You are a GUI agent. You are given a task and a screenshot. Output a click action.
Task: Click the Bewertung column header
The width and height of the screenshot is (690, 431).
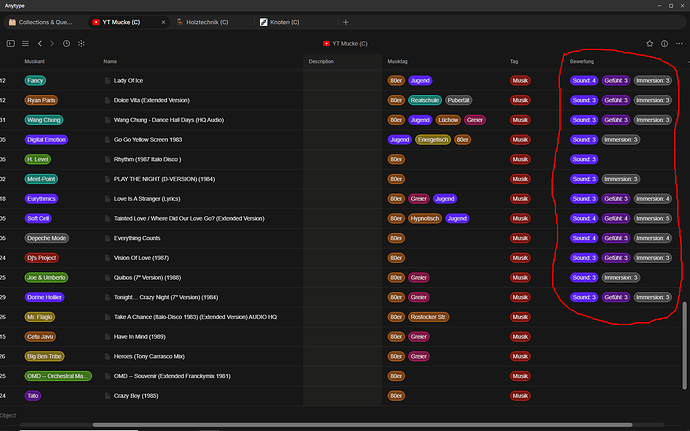point(582,62)
